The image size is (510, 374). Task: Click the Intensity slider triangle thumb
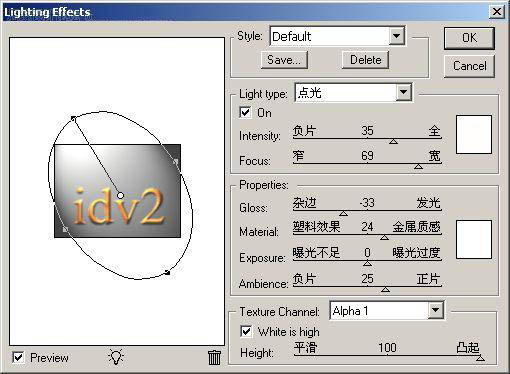pos(393,142)
